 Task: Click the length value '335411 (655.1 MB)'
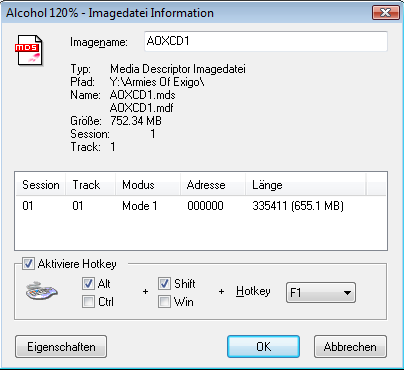[298, 206]
